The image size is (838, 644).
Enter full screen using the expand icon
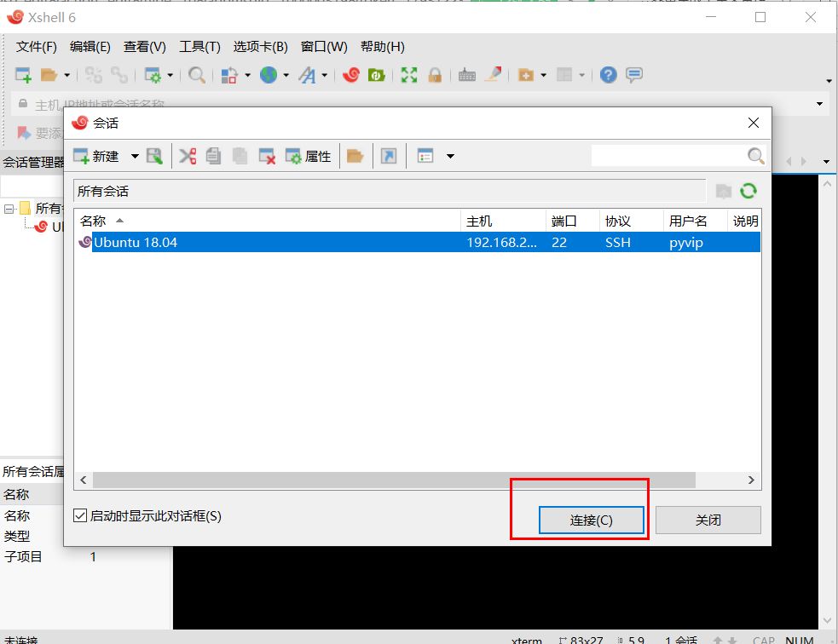pos(408,75)
